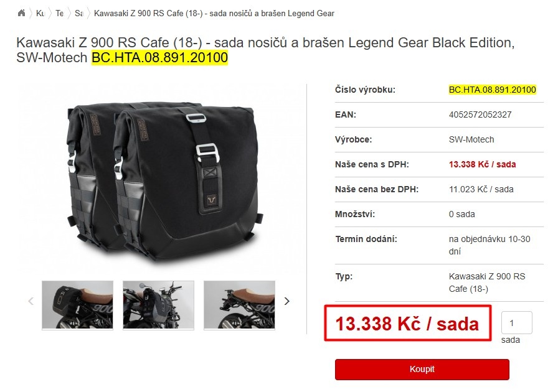Click highlighted code in the page title
The width and height of the screenshot is (558, 392).
click(160, 57)
